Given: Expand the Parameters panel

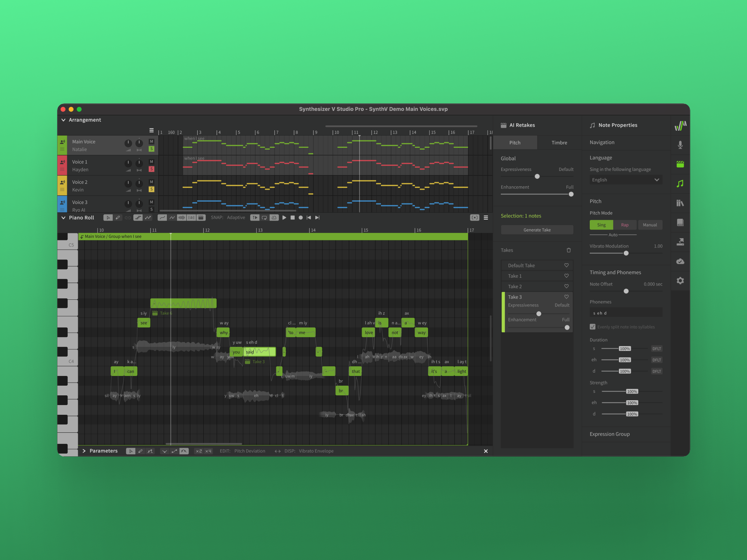Looking at the screenshot, I should pyautogui.click(x=84, y=451).
